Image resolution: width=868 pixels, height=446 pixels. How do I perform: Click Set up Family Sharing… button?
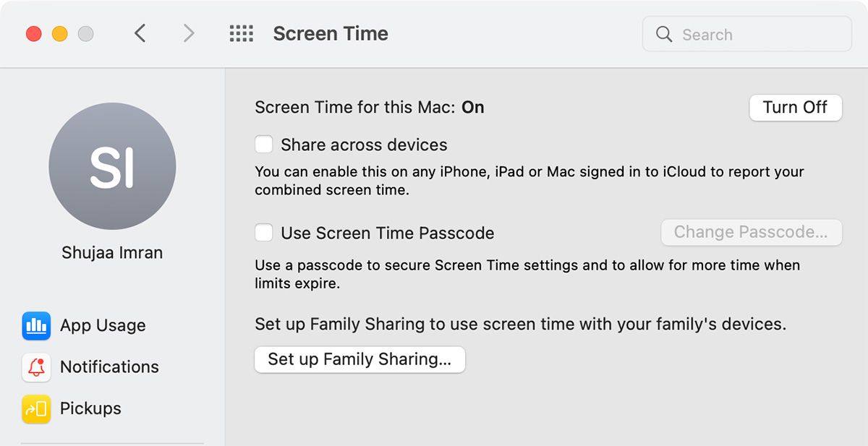(x=359, y=359)
